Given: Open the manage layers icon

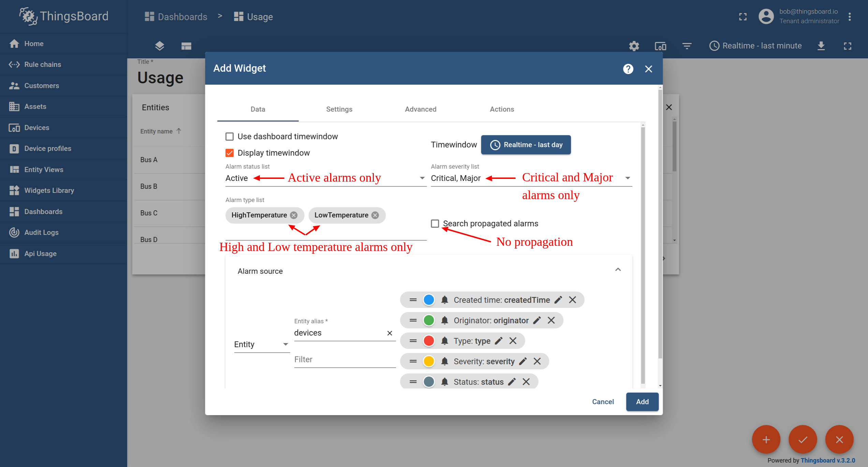Looking at the screenshot, I should (x=159, y=46).
